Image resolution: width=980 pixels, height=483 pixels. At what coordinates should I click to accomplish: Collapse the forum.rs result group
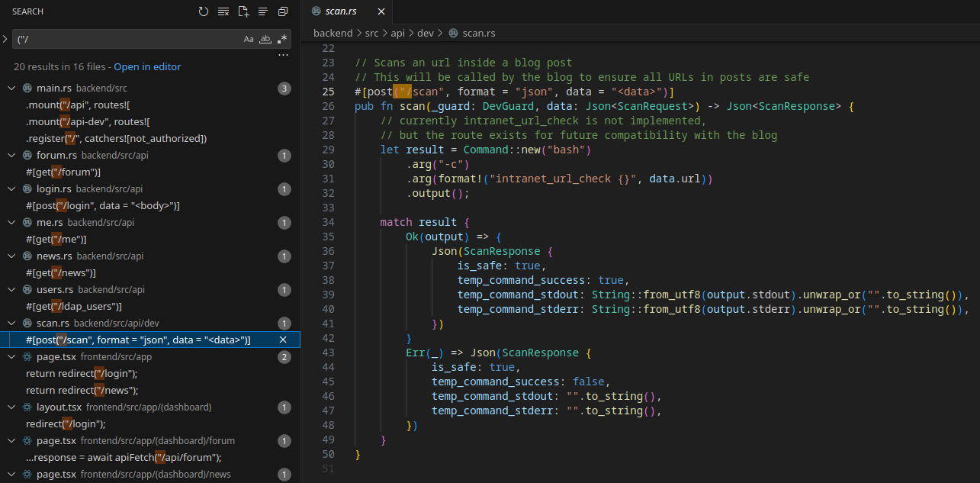pyautogui.click(x=11, y=156)
